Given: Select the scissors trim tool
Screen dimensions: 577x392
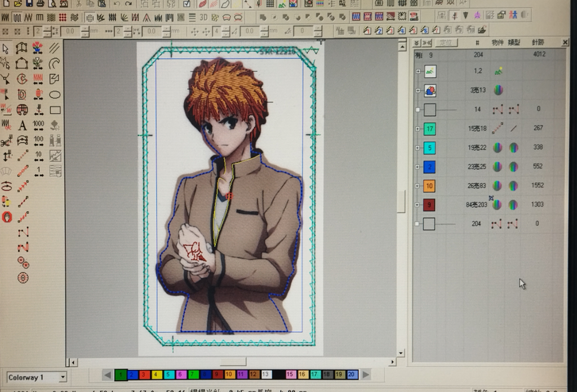Looking at the screenshot, I should (x=6, y=141).
